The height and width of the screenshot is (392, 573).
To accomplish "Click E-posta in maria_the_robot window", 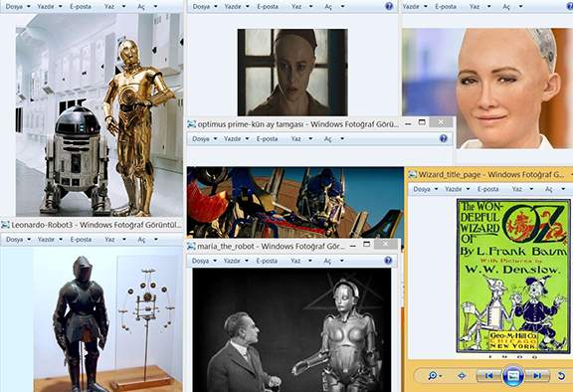I will click(267, 261).
